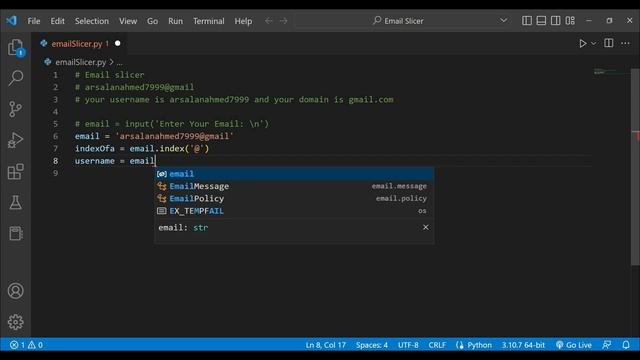Viewport: 640px width, 360px height.
Task: Open the Manage gear icon
Action: pos(16,322)
